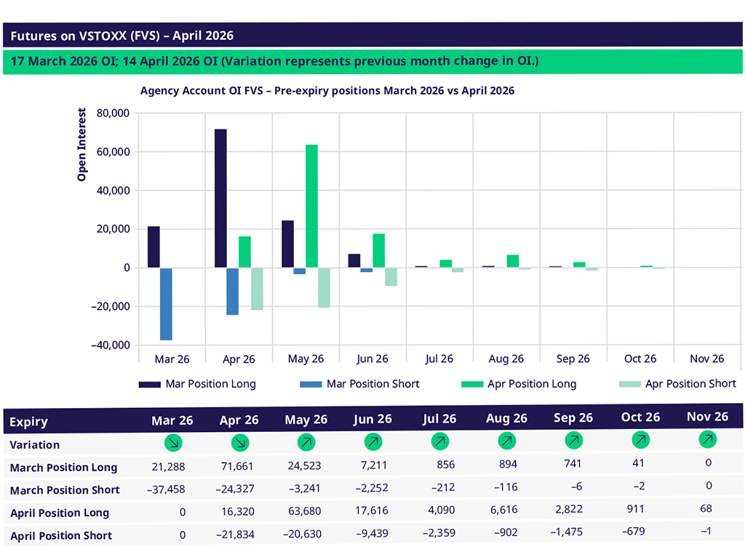Click the Apr 26 blue Mar Short bar

click(232, 292)
